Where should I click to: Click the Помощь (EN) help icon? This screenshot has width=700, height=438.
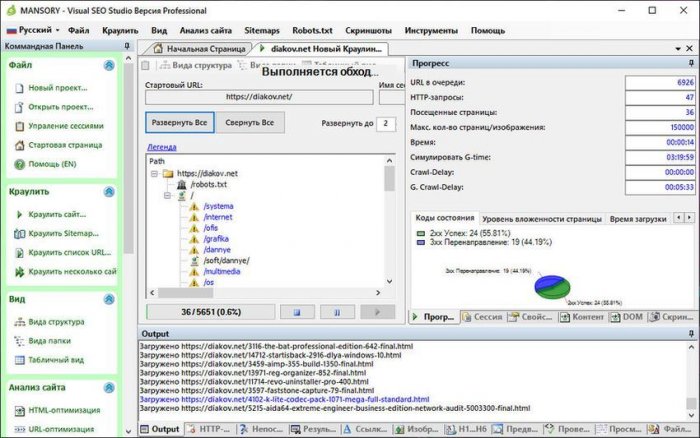click(19, 164)
